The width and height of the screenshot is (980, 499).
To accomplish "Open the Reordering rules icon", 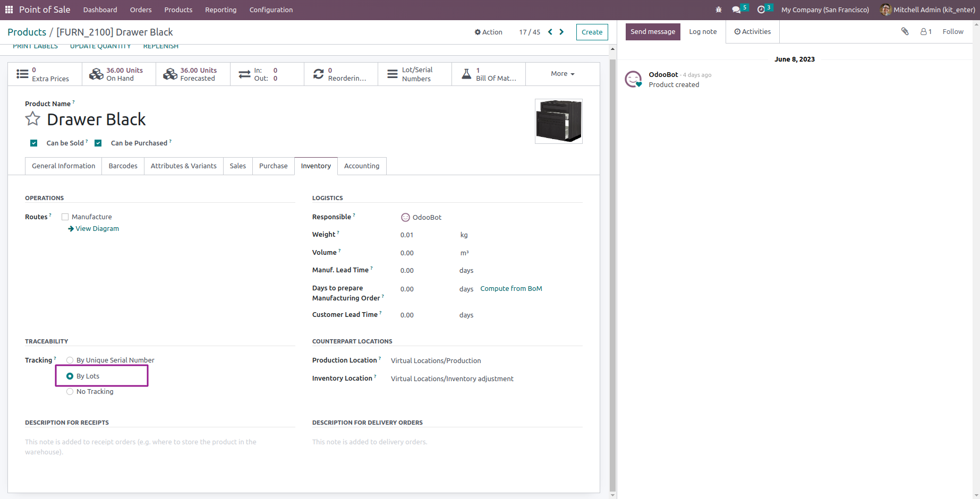I will point(319,73).
